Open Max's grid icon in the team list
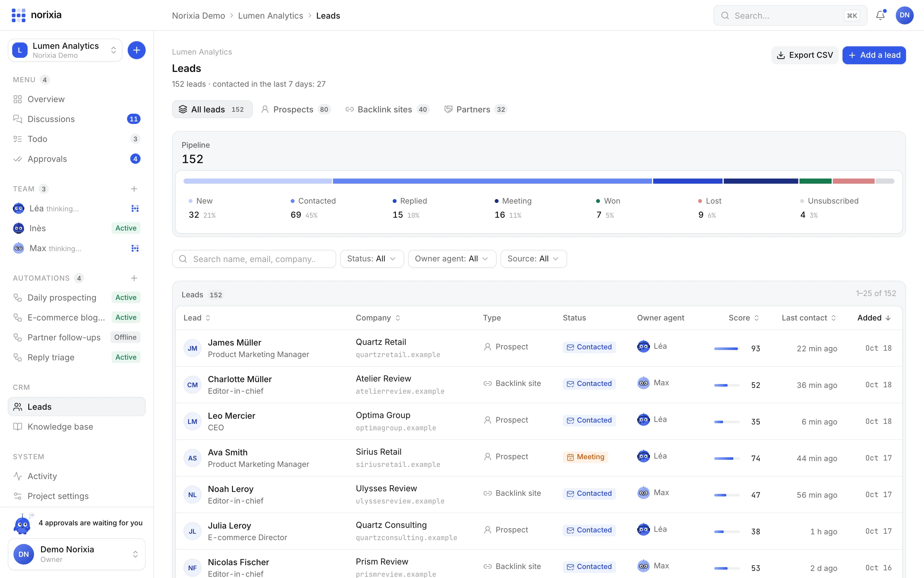The width and height of the screenshot is (924, 578). [135, 248]
